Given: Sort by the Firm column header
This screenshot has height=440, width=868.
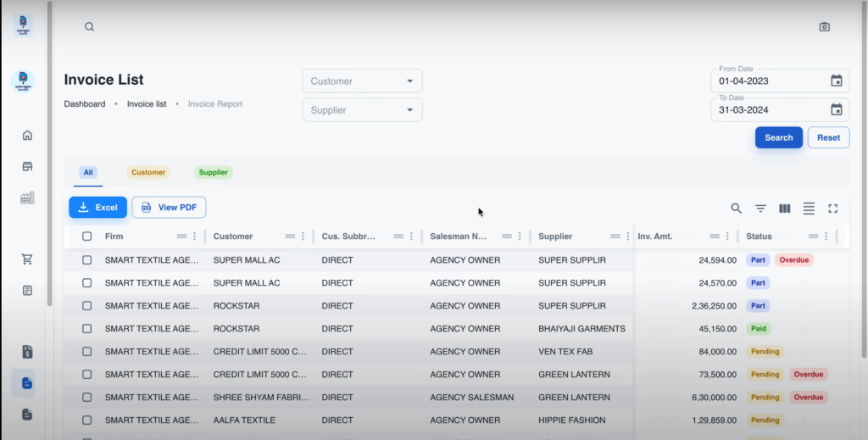Looking at the screenshot, I should pos(114,237).
